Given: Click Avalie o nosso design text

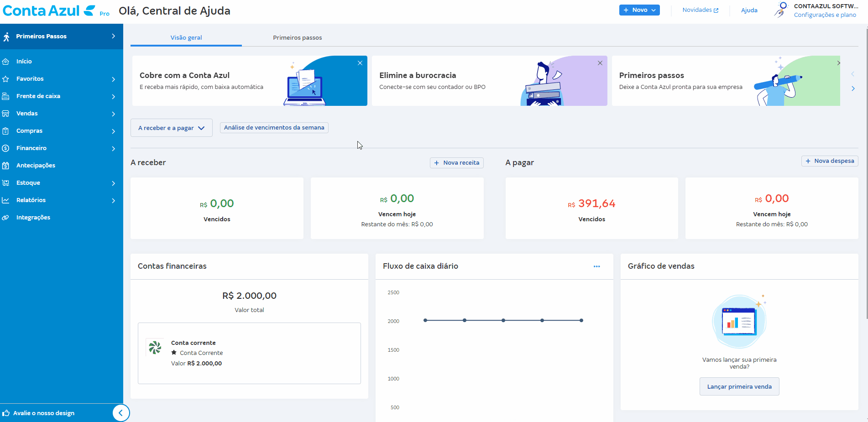Looking at the screenshot, I should tap(44, 413).
